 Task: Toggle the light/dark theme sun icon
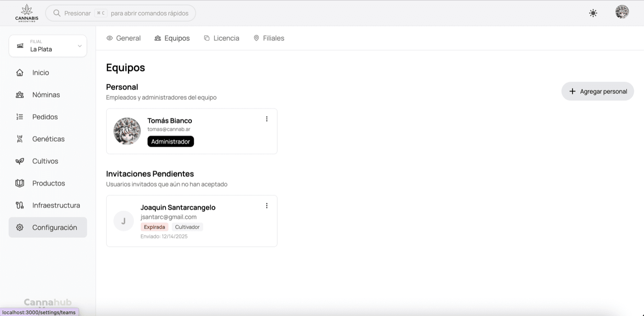coord(593,13)
